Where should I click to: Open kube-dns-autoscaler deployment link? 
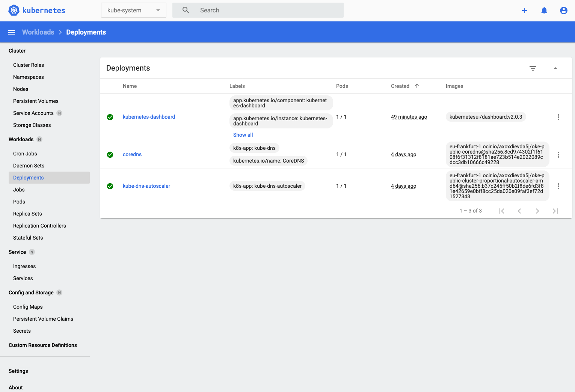(x=146, y=186)
